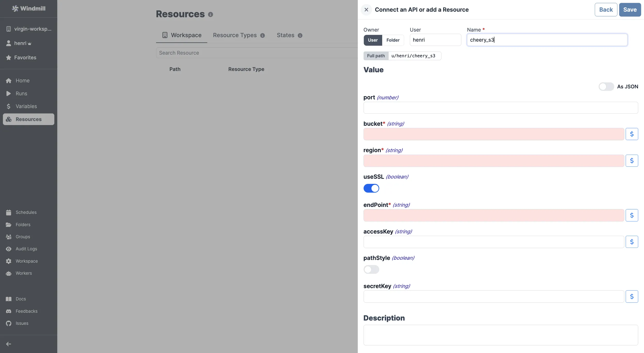Insert a variable into the bucket field
Viewport: 644px width, 353px height.
pyautogui.click(x=632, y=134)
